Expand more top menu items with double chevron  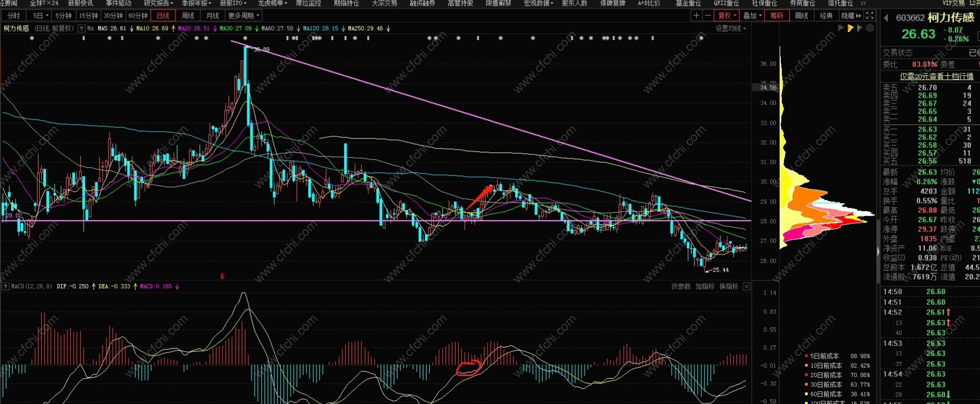(864, 3)
